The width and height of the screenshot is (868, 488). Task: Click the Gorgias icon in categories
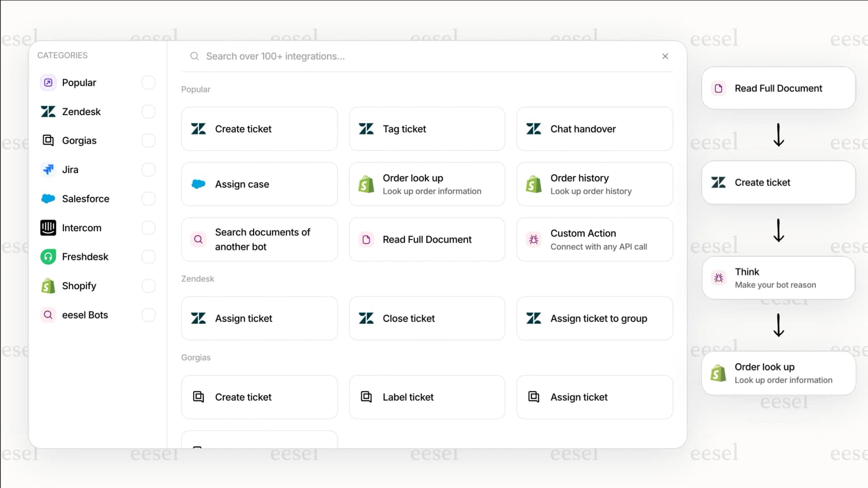coord(48,140)
